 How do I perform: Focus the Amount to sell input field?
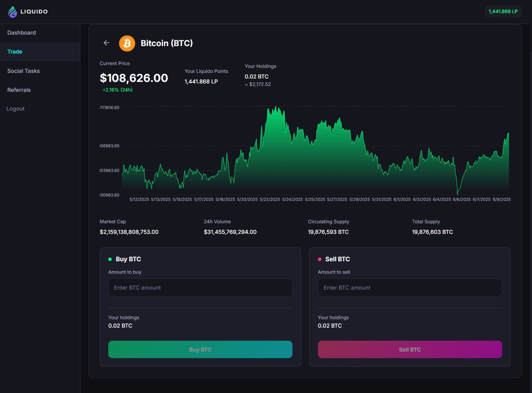(x=410, y=287)
